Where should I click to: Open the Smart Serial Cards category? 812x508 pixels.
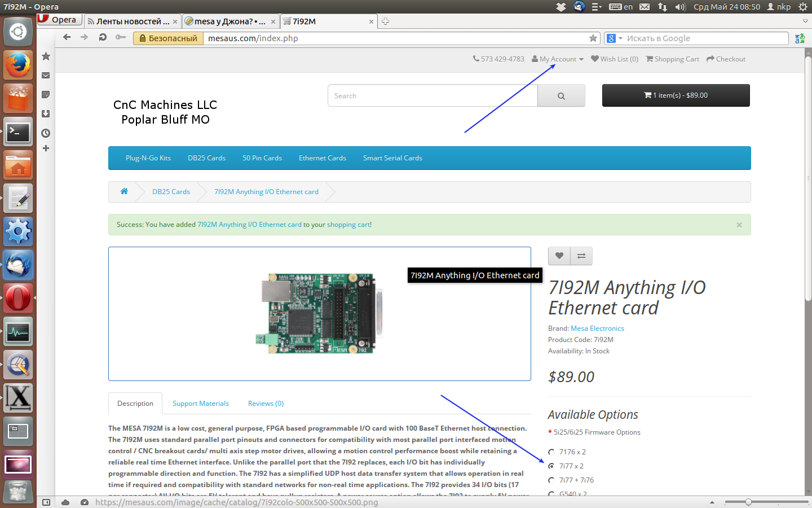tap(392, 158)
